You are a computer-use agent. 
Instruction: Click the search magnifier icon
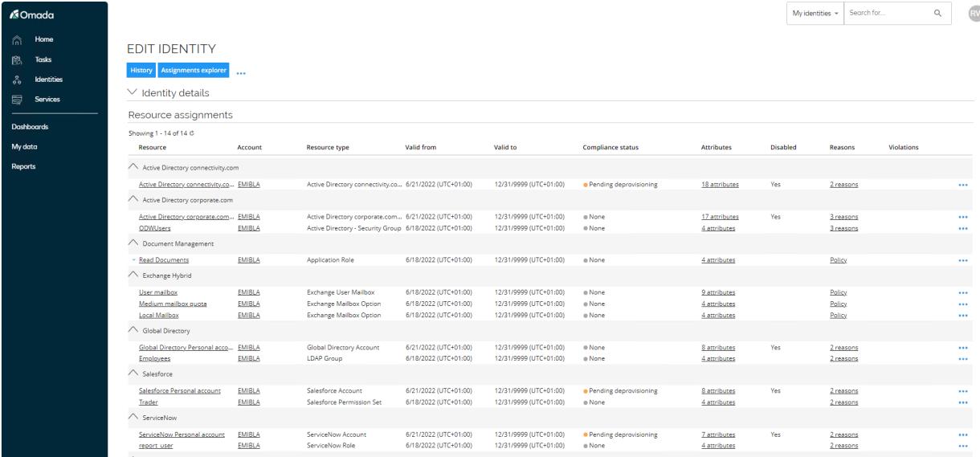click(x=937, y=14)
